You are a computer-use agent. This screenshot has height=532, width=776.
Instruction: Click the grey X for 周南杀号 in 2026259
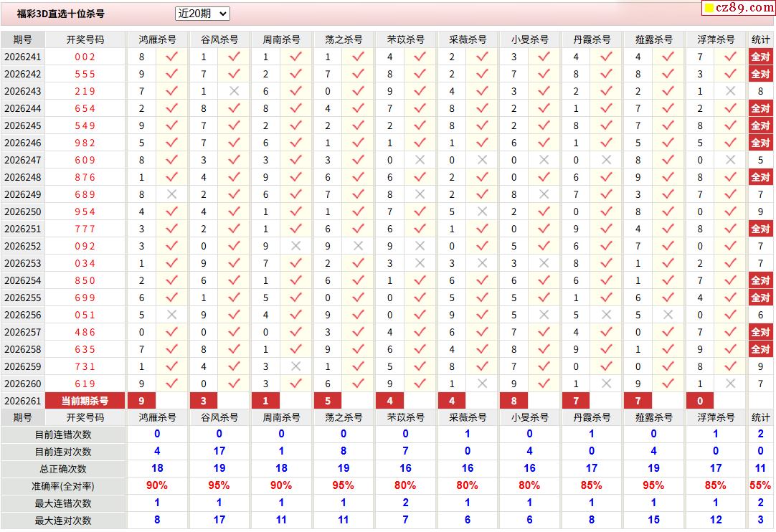click(x=296, y=366)
